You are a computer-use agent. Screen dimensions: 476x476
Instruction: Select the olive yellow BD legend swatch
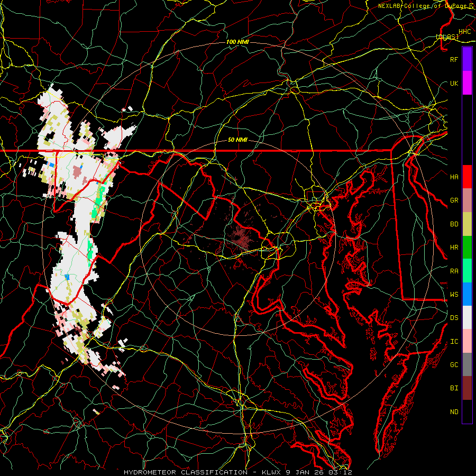[x=467, y=224]
